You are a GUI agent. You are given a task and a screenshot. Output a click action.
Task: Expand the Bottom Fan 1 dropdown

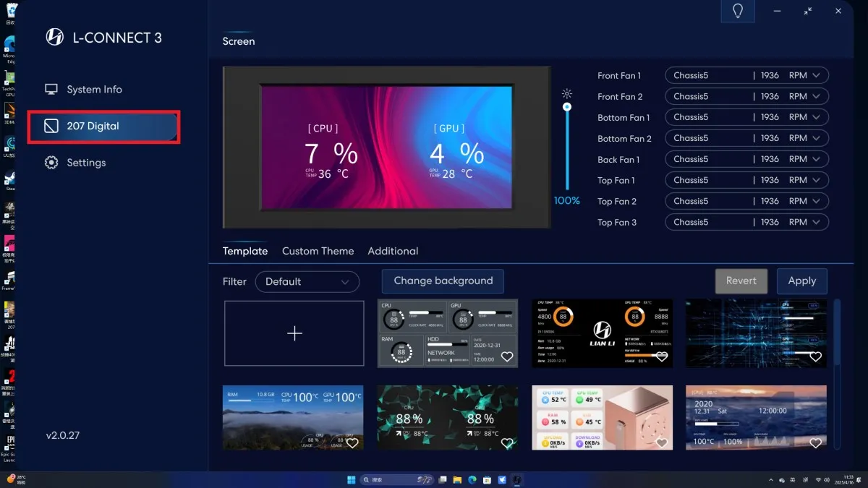pos(746,117)
